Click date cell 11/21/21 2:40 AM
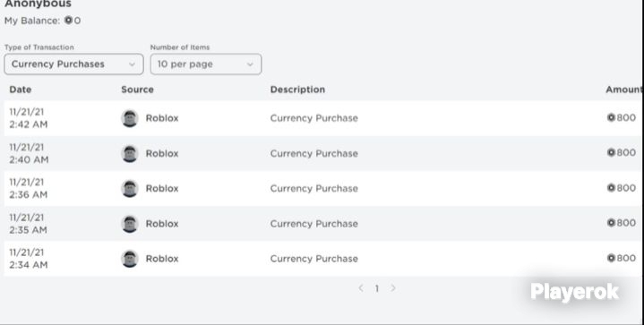This screenshot has height=325, width=644. [29, 153]
